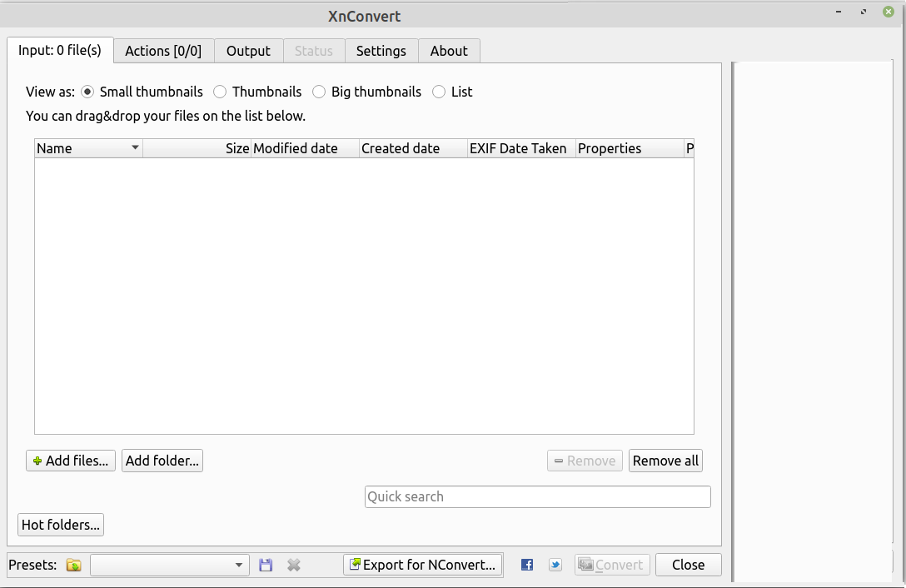Sort by Created date column header
Image resolution: width=906 pixels, height=588 pixels.
[x=413, y=148]
